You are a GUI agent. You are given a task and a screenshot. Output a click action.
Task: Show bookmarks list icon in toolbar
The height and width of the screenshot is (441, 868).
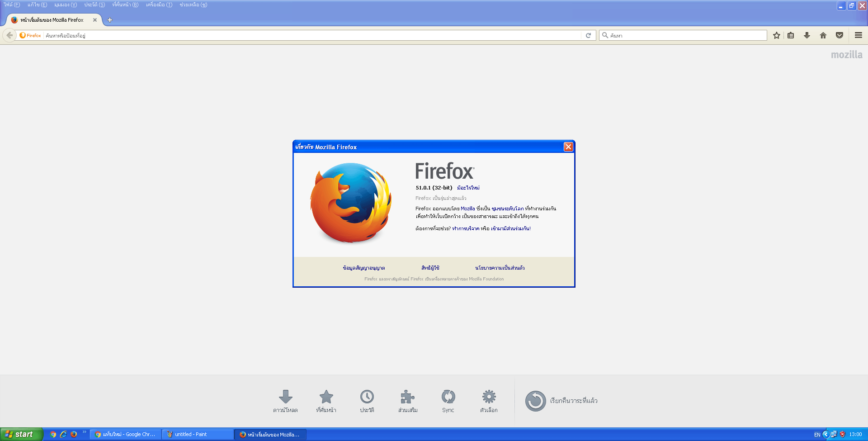791,35
